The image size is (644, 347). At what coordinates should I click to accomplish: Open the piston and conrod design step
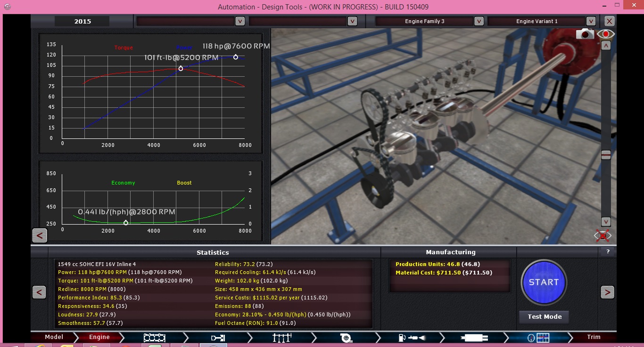point(218,337)
